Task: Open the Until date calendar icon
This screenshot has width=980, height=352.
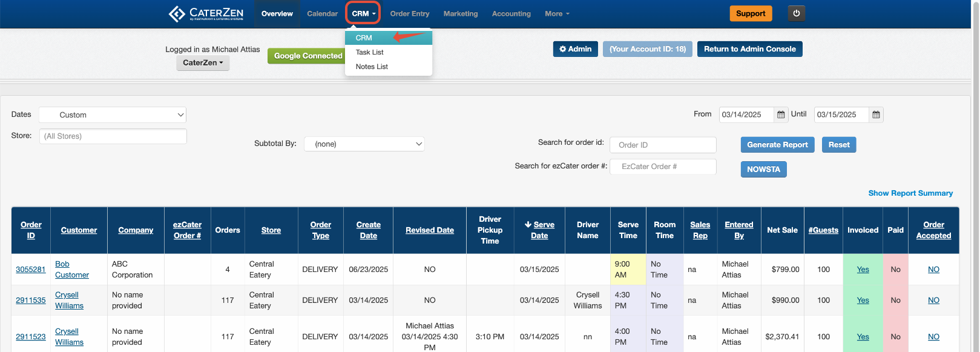Action: click(x=876, y=115)
